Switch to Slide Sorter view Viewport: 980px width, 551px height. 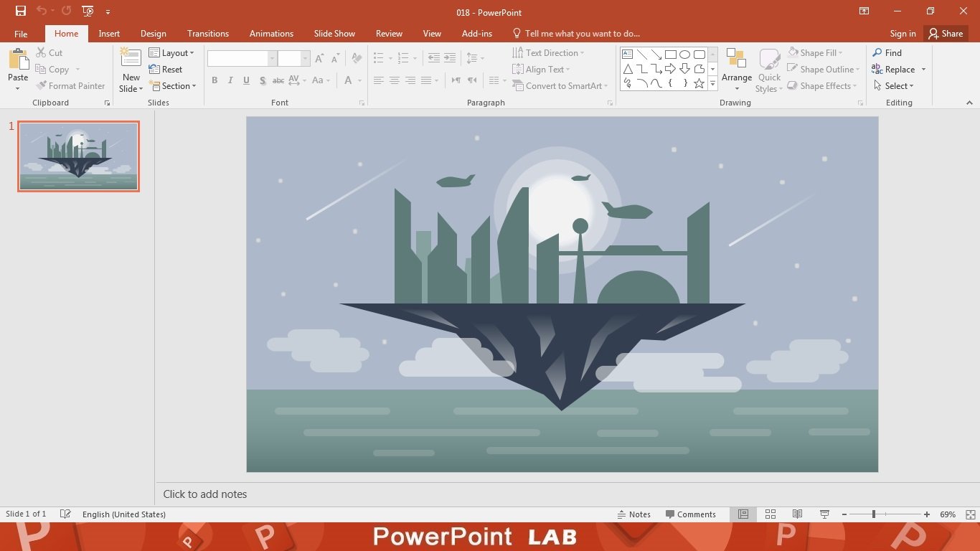771,514
